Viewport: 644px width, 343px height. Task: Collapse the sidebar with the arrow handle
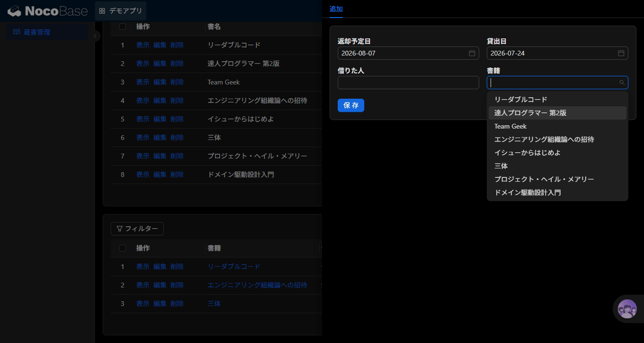(x=95, y=36)
